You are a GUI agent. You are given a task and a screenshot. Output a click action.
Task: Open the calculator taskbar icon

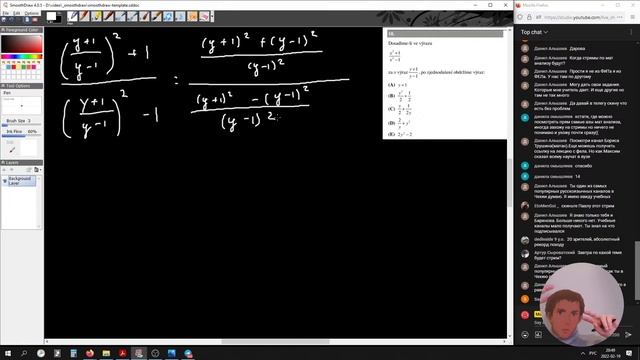[x=73, y=353]
